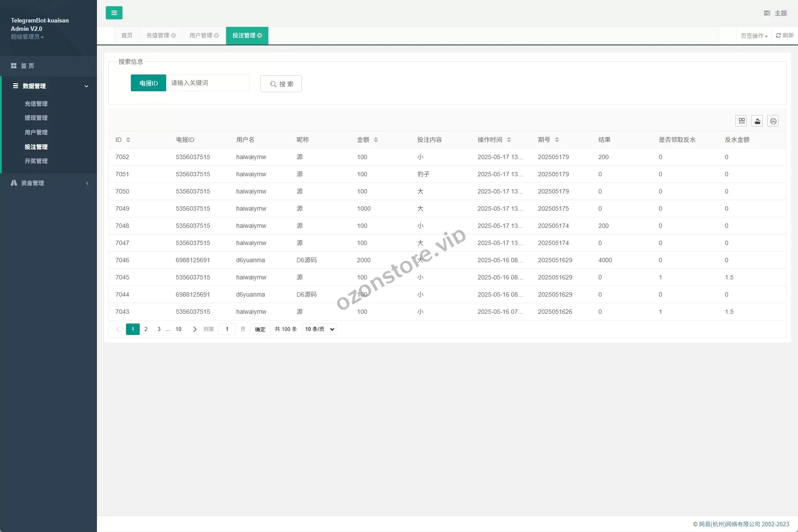798x532 pixels.
Task: Open the 10 条/页 page size dropdown
Action: click(x=319, y=329)
